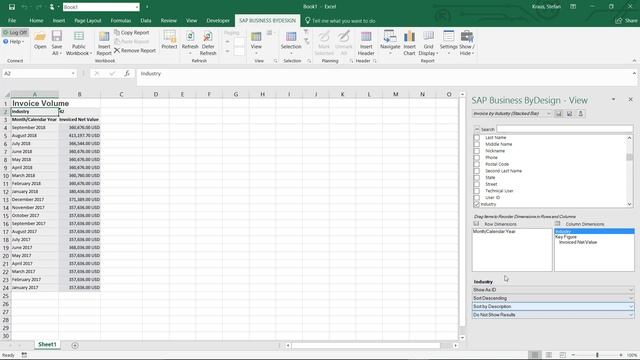Click the Insert Header icon

(366, 43)
